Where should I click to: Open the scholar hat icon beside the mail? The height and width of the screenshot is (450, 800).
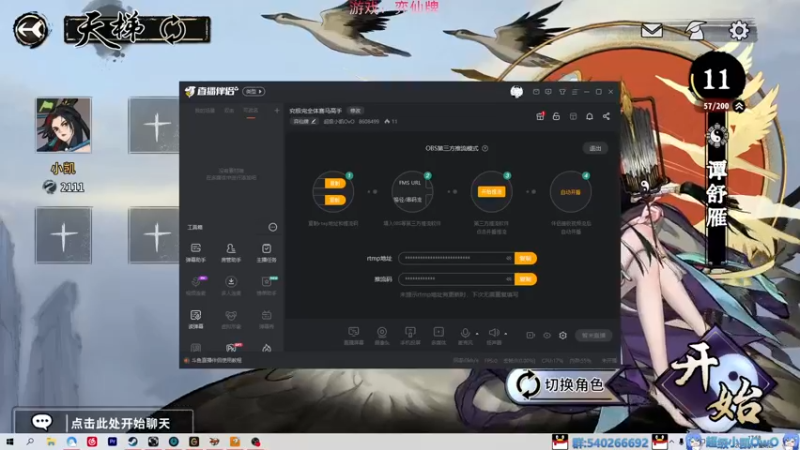pyautogui.click(x=695, y=31)
